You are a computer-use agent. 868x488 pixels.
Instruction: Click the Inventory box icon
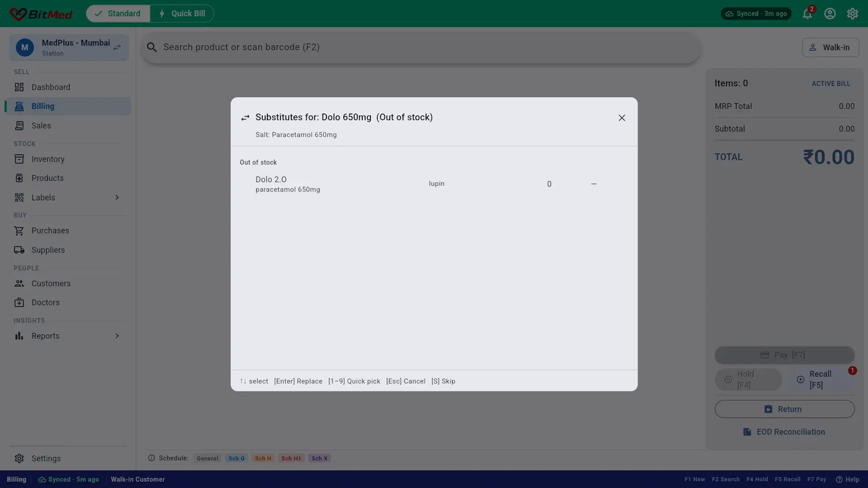[19, 159]
